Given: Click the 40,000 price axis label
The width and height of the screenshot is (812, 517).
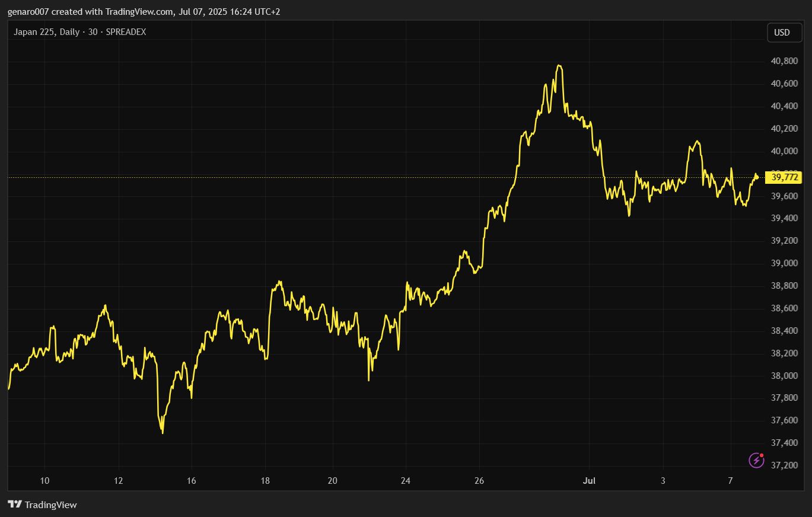Looking at the screenshot, I should tap(784, 151).
